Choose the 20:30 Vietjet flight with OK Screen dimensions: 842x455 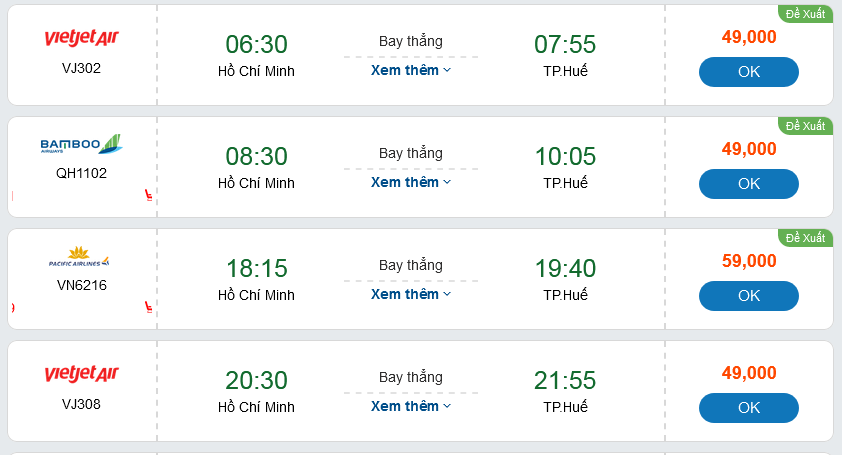tap(748, 408)
